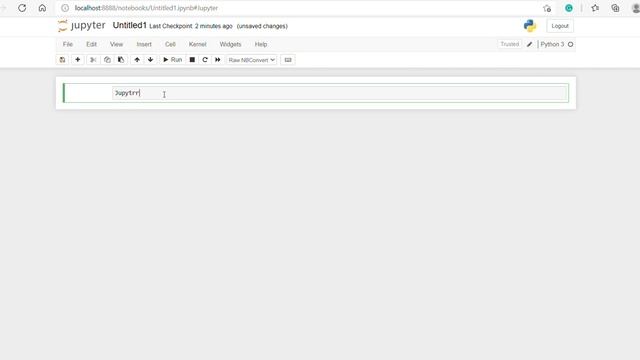View site information icon in address bar

65,8
